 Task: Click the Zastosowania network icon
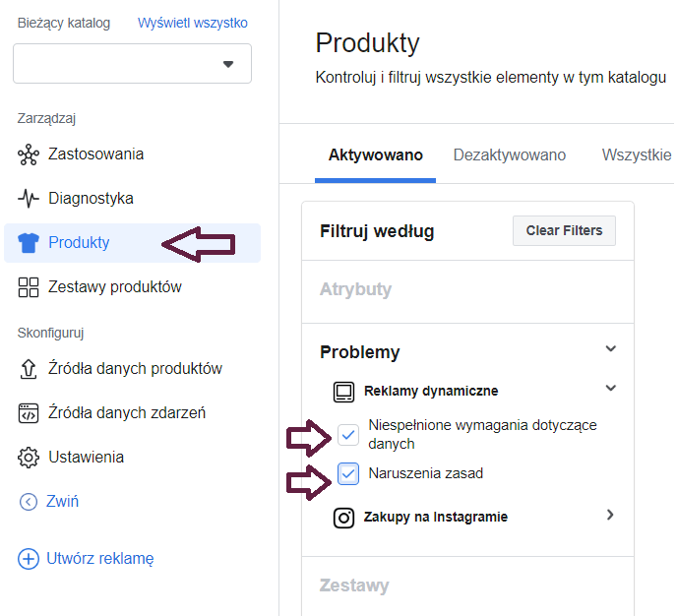click(x=29, y=154)
